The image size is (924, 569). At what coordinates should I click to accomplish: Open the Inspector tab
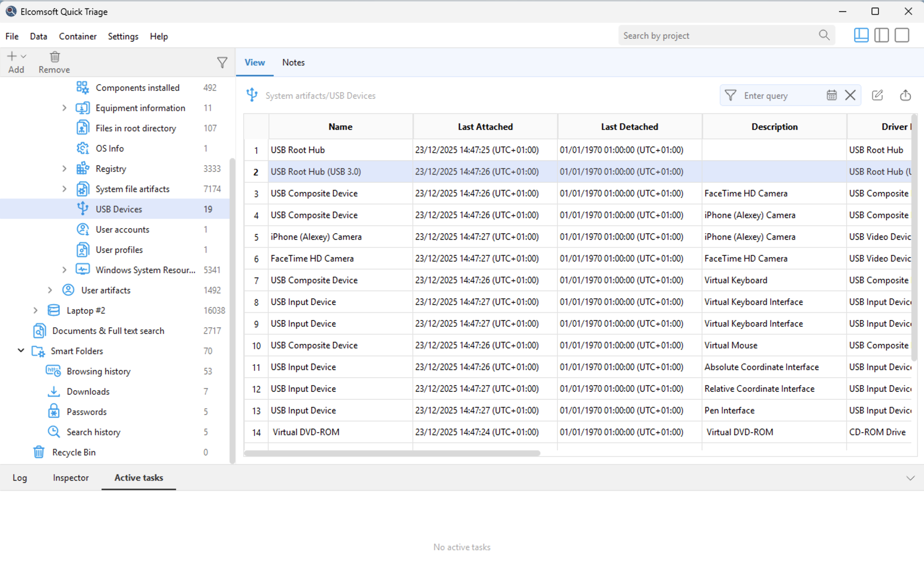tap(71, 477)
